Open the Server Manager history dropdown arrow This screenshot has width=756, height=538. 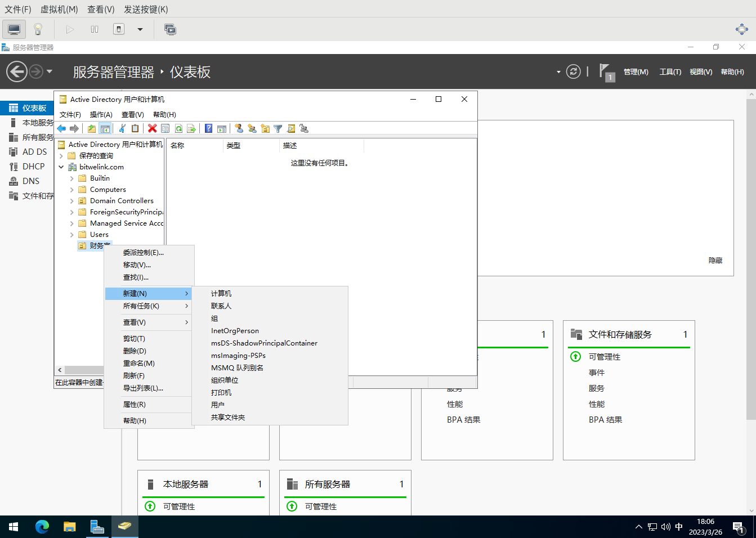50,71
